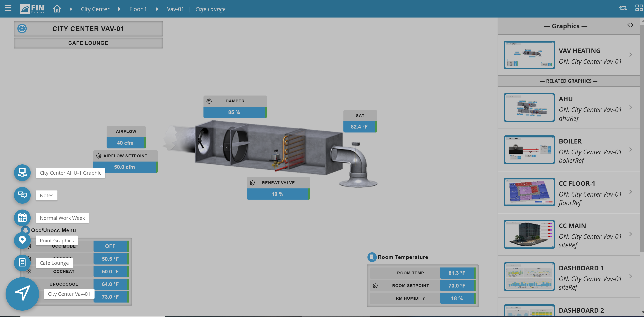Click the 85% Damper value bar
The width and height of the screenshot is (644, 317).
(235, 112)
